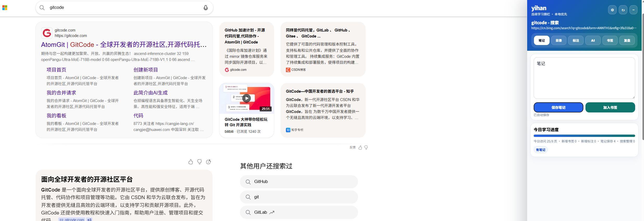Switch to the 标注 tab

[x=576, y=40]
